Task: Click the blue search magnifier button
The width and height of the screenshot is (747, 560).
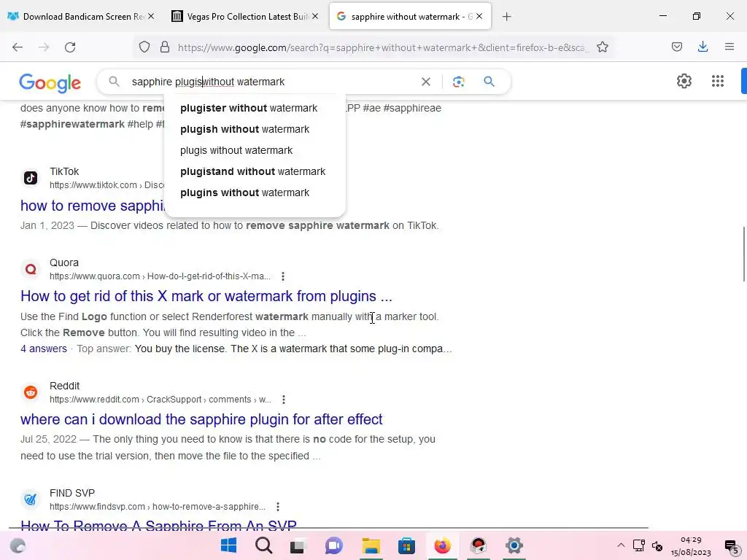Action: click(489, 82)
